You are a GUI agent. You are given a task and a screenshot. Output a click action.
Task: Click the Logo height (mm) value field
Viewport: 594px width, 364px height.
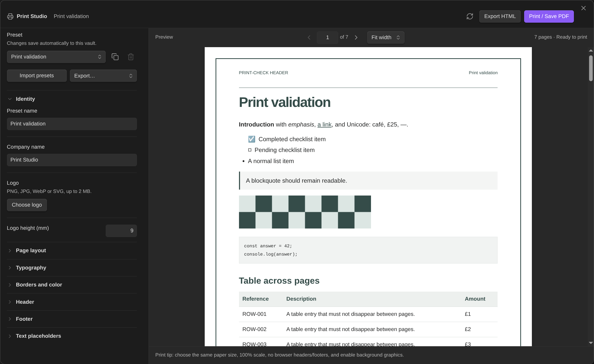121,231
